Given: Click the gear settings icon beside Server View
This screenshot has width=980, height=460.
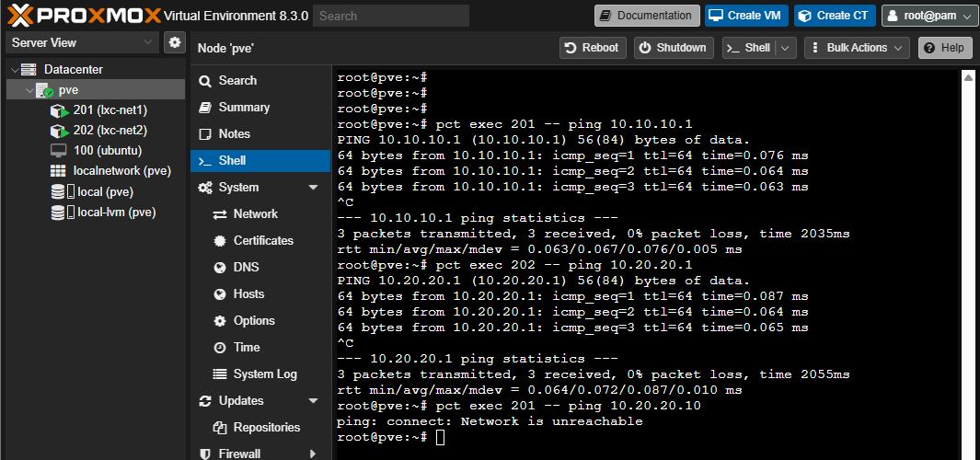Looking at the screenshot, I should click(x=174, y=42).
